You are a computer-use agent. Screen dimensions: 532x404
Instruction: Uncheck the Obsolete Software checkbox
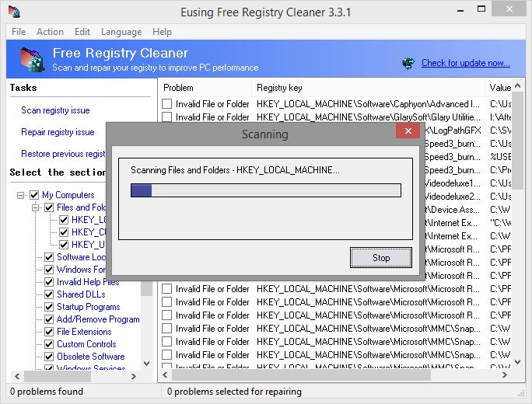(x=49, y=357)
